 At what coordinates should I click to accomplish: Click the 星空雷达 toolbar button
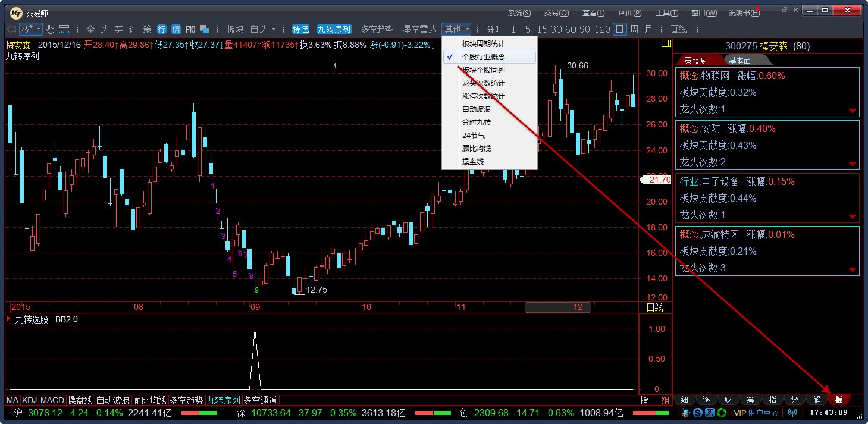[420, 29]
